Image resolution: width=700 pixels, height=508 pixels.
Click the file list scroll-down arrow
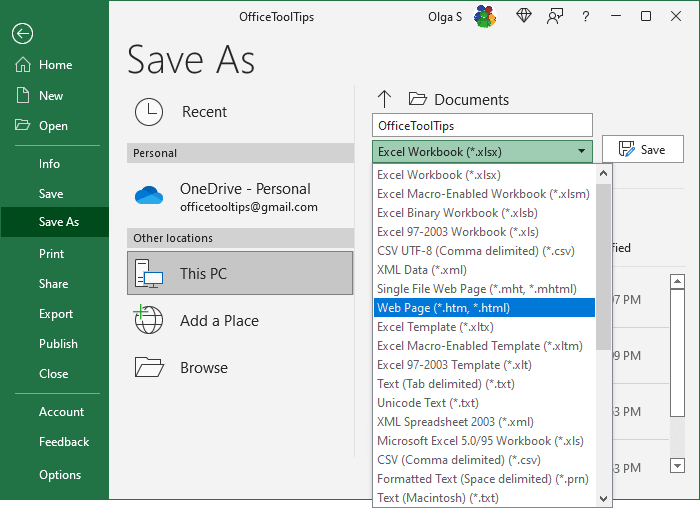click(677, 466)
